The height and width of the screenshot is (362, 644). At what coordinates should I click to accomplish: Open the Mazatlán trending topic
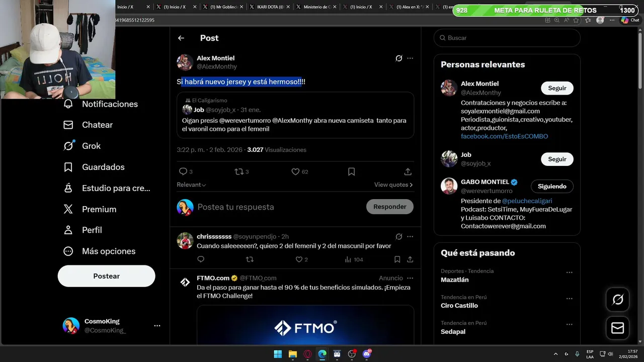[x=455, y=280]
